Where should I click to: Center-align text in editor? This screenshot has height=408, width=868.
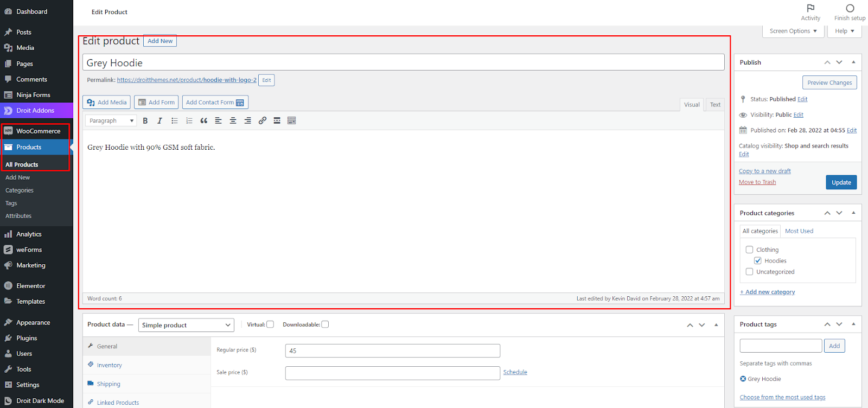[233, 120]
